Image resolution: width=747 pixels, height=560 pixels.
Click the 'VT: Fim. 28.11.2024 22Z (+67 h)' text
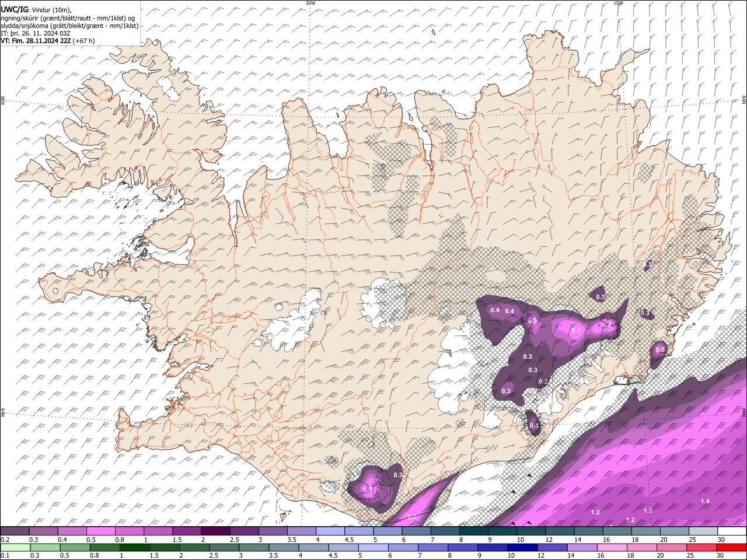tap(48, 41)
